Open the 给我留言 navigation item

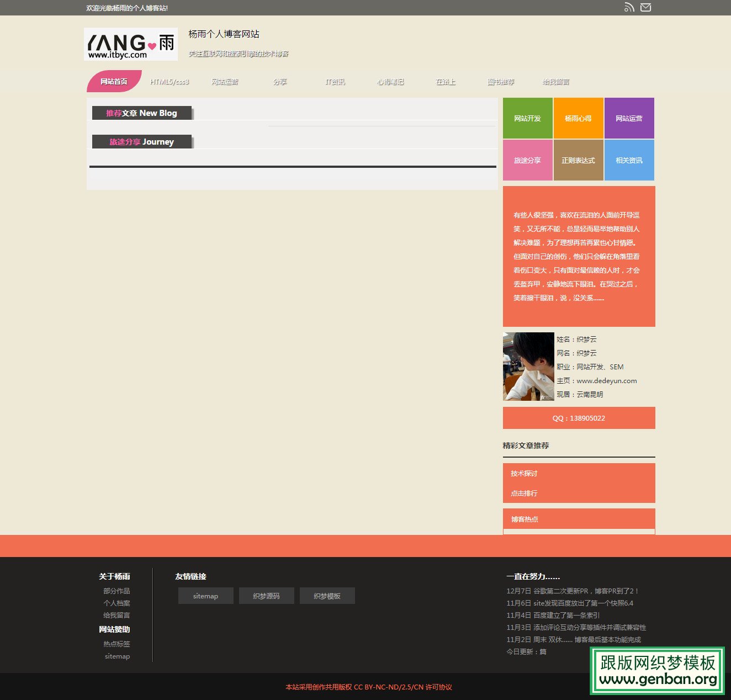(555, 82)
